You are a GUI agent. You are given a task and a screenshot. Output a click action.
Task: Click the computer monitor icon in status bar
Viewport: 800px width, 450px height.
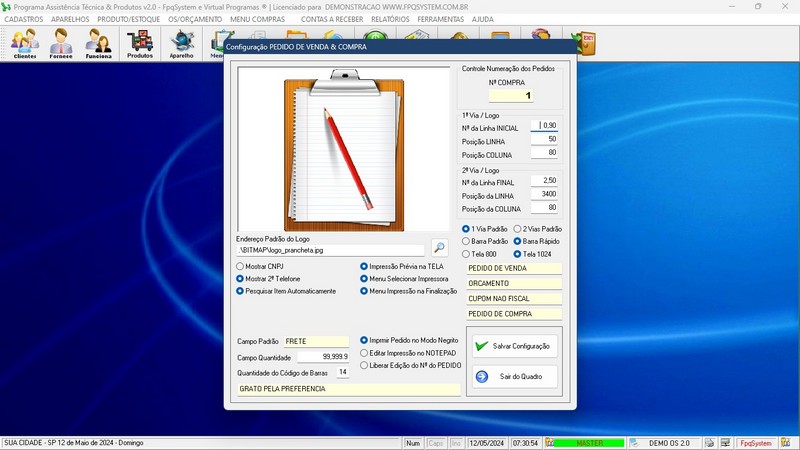(x=725, y=443)
